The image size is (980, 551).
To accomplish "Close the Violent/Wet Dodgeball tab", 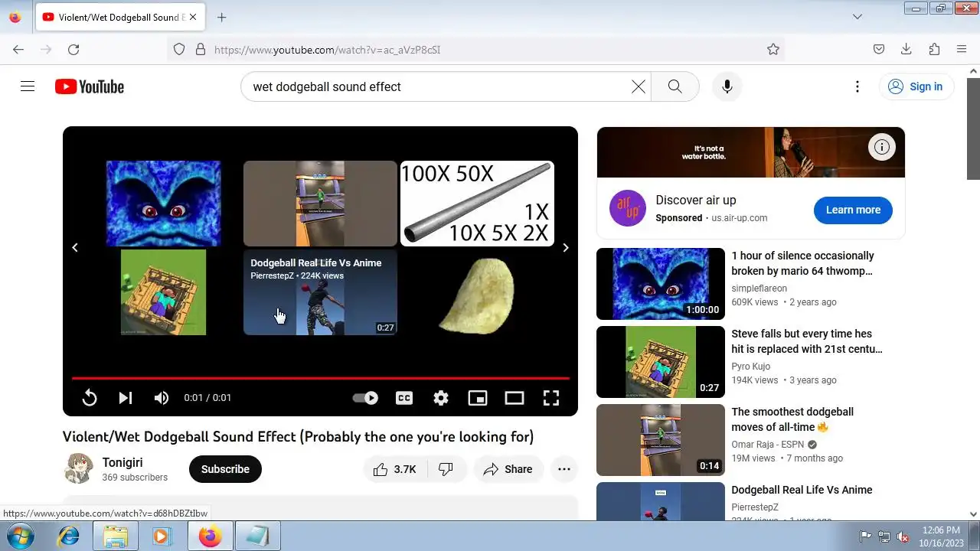I will [193, 17].
